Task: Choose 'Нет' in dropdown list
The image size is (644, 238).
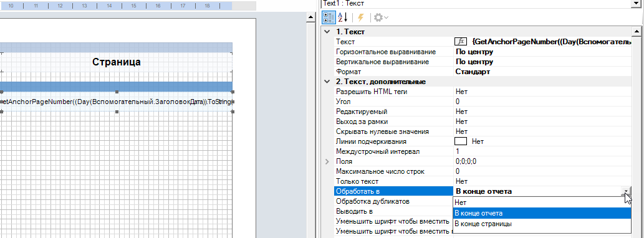Action: 542,202
